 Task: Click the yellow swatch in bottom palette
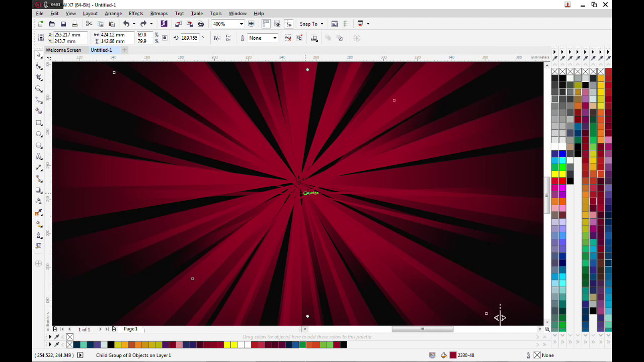(x=227, y=344)
